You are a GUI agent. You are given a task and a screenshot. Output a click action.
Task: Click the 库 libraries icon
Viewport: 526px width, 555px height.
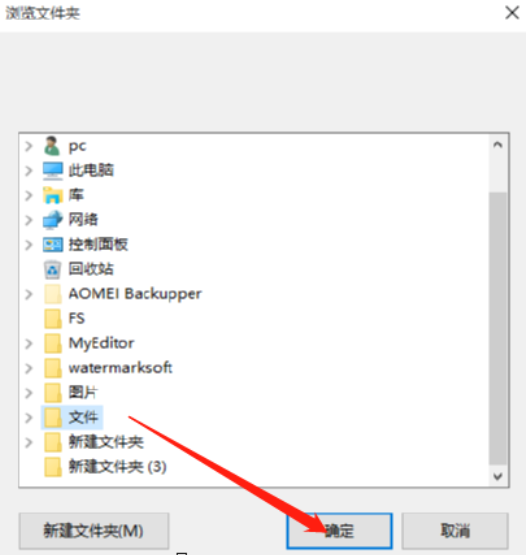pyautogui.click(x=53, y=195)
